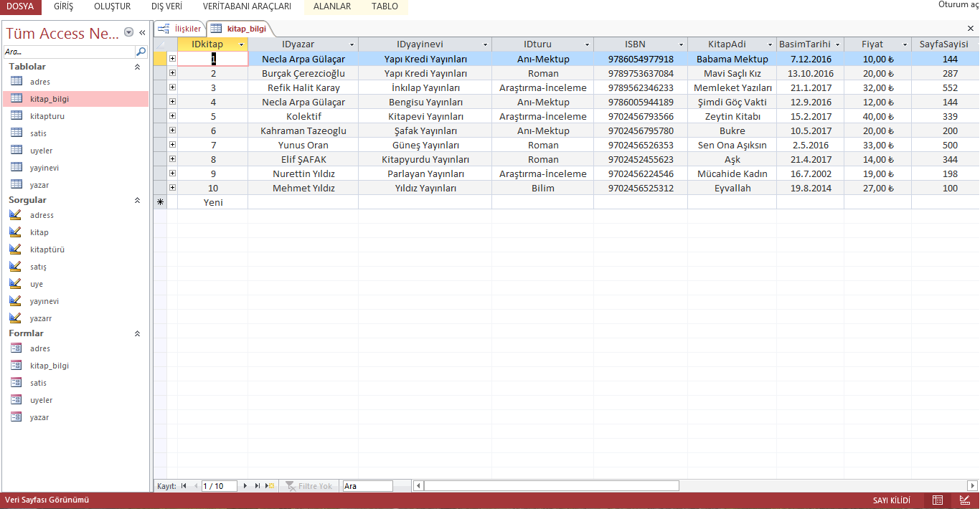Click the horizontal scrollbar right arrow
980x509 pixels.
tap(973, 486)
